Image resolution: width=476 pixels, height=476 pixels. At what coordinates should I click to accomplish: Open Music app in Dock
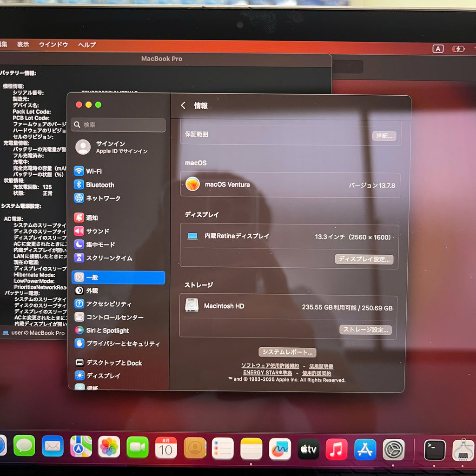337,450
